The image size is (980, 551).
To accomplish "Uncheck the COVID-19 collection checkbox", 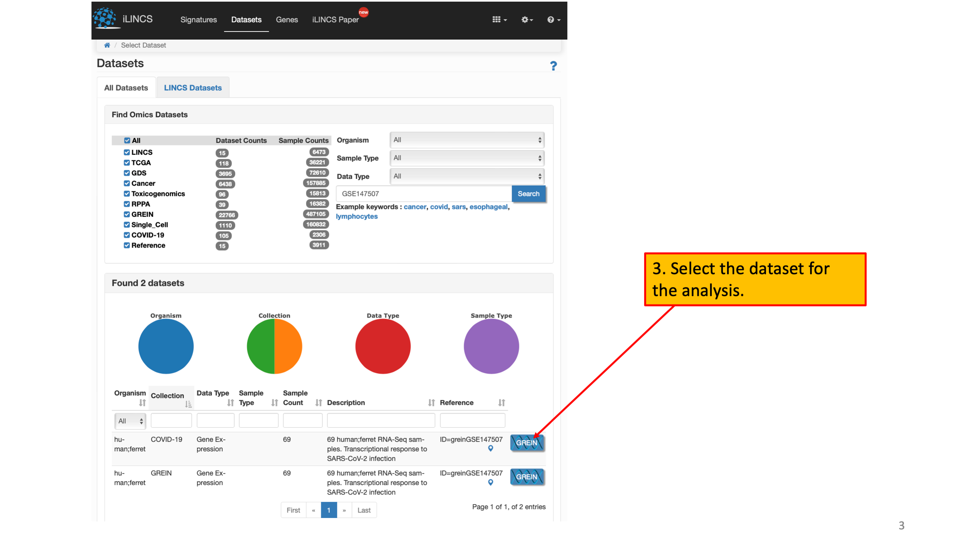I will [x=127, y=235].
